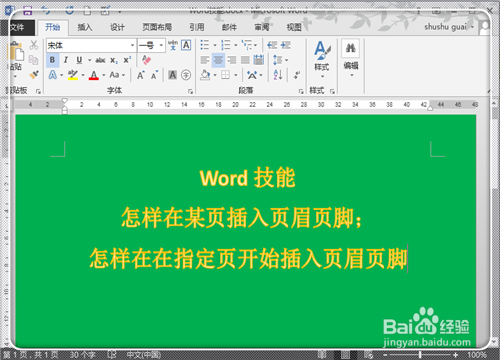Viewport: 500px width, 360px height.
Task: Open paragraph dialog launcher in 段落 group
Action: tap(301, 91)
